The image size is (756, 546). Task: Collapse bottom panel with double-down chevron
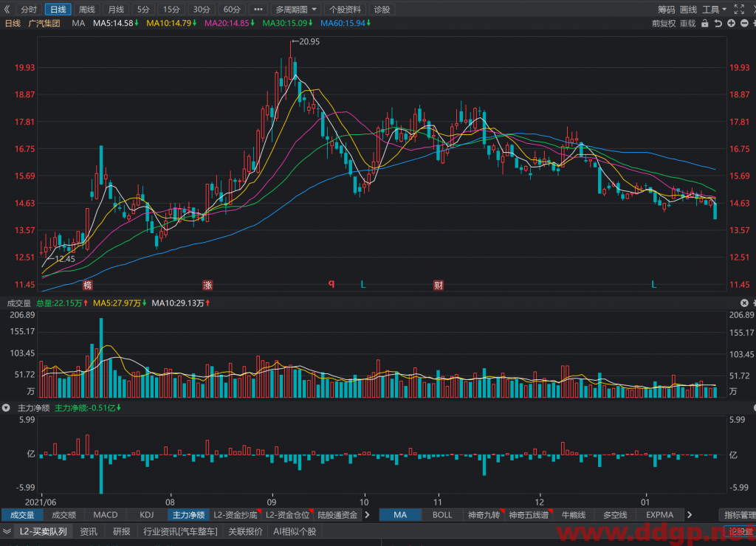coord(7,531)
